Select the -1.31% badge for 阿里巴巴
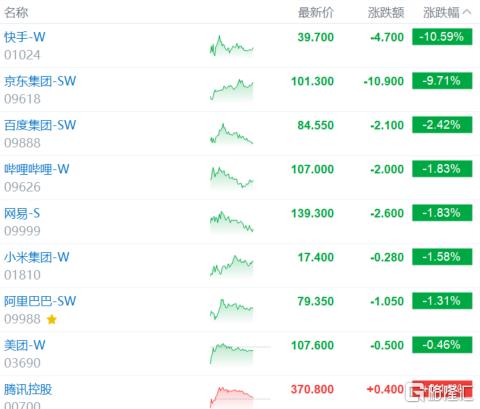The height and width of the screenshot is (409, 480). (442, 301)
